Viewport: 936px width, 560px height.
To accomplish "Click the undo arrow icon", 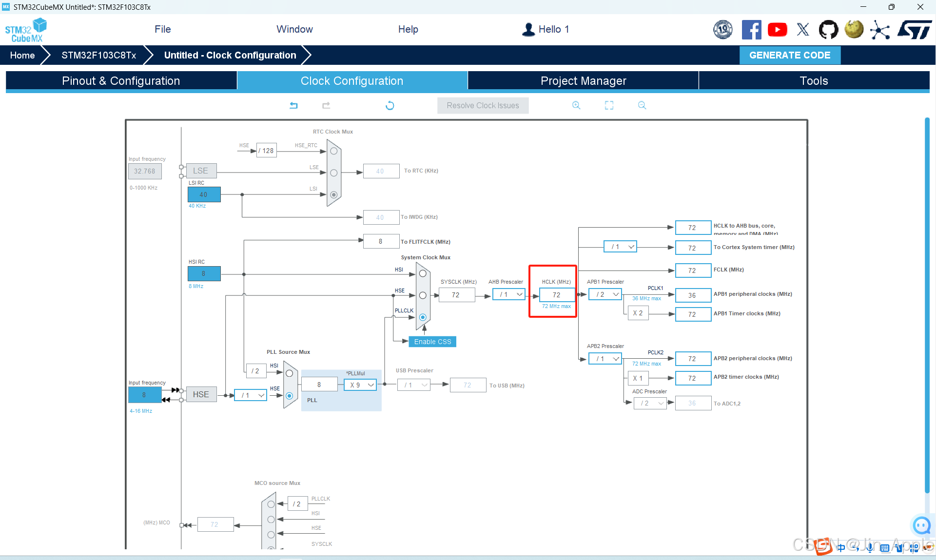I will 293,105.
